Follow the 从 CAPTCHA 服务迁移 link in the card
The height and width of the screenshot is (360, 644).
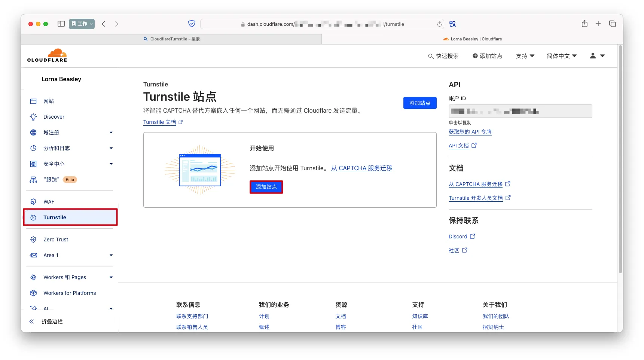tap(361, 168)
